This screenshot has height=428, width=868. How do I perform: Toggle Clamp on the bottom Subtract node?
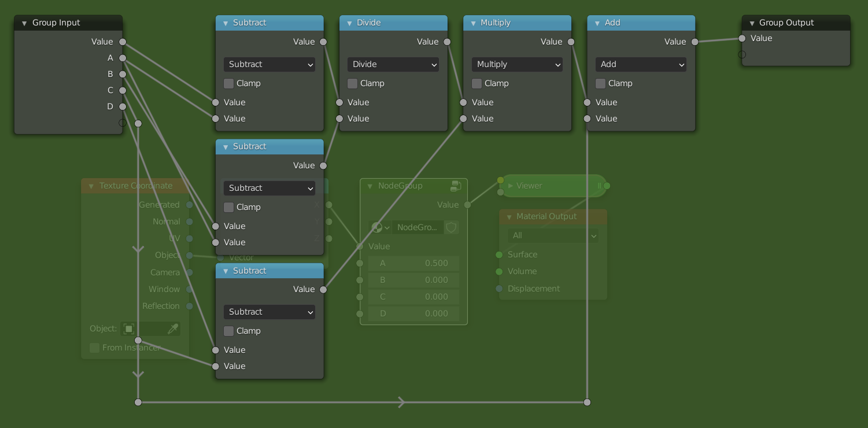coord(229,331)
